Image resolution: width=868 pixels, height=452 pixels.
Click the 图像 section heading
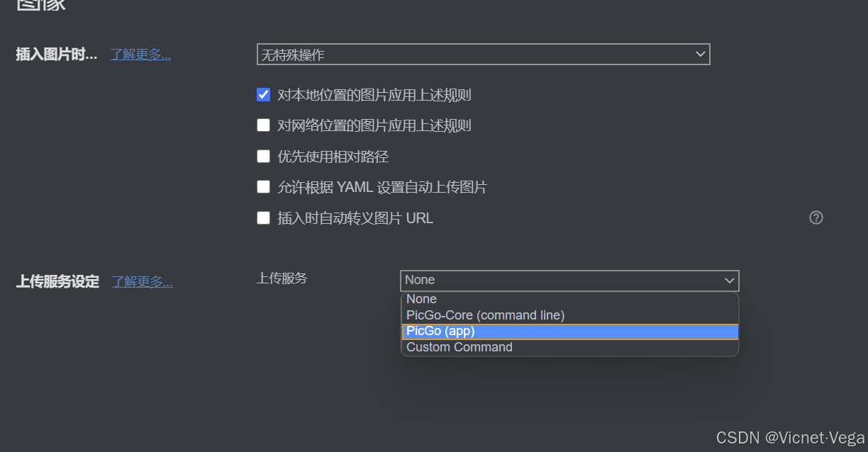click(x=39, y=7)
